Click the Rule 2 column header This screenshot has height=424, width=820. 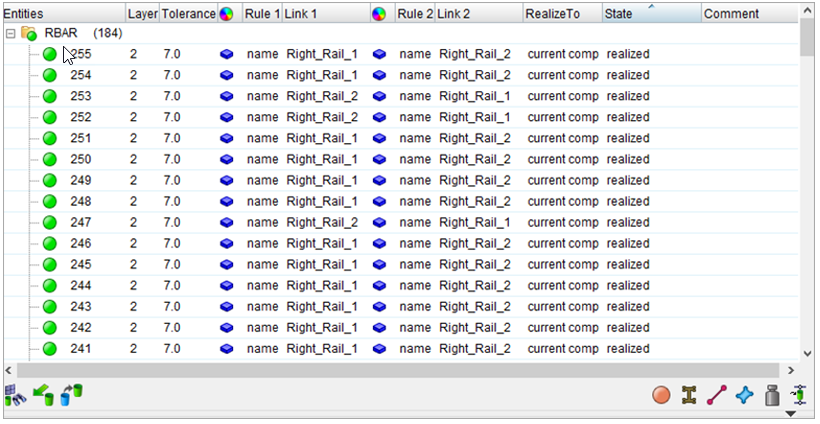pos(415,14)
